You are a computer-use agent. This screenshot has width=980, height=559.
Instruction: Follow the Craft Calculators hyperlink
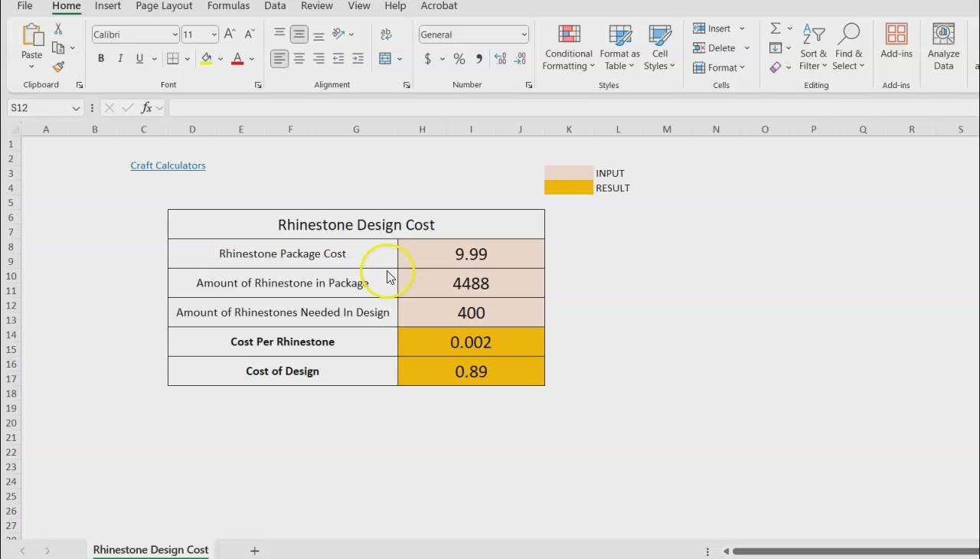[168, 165]
